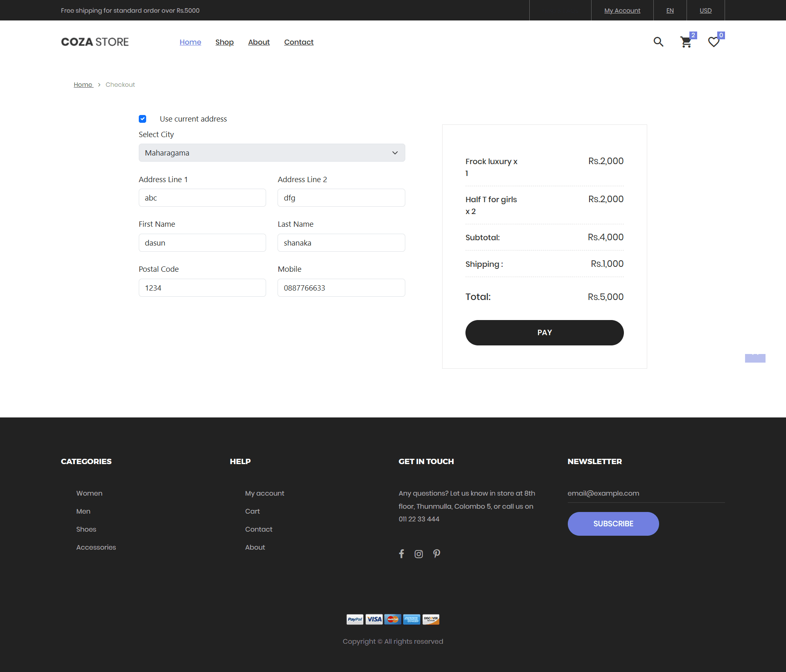The height and width of the screenshot is (672, 786).
Task: Click the Home breadcrumb link
Action: coord(83,85)
